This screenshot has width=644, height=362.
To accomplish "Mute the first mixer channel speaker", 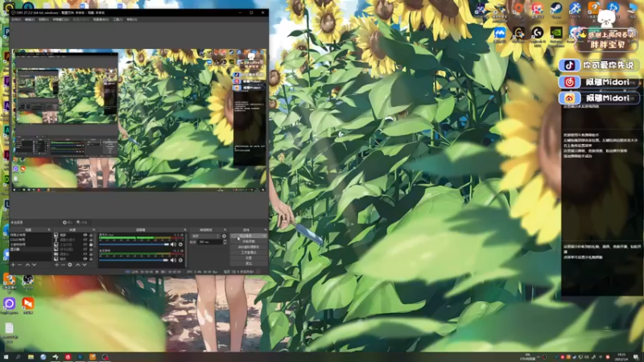I will (173, 245).
